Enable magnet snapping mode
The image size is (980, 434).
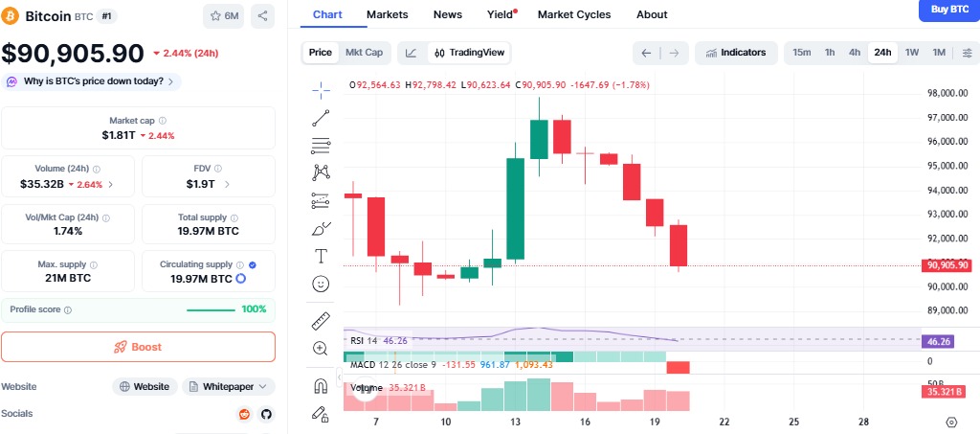[x=322, y=386]
